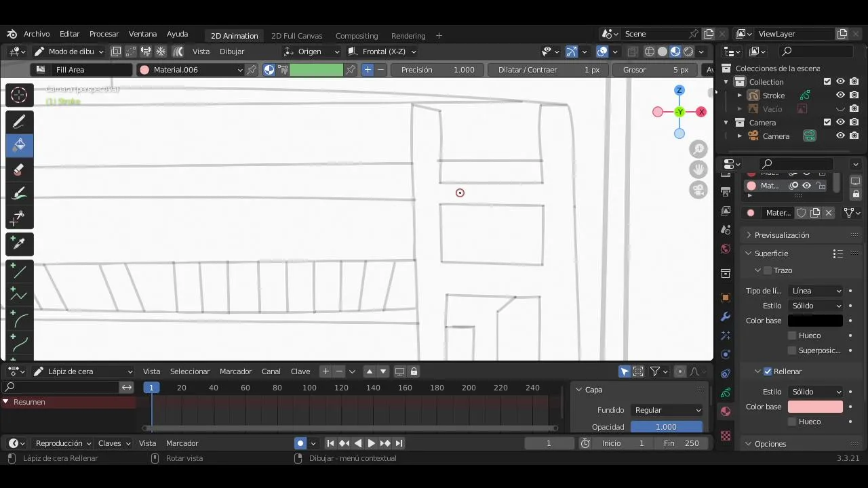Viewport: 868px width, 488px height.
Task: Select the Line tool
Action: (19, 271)
